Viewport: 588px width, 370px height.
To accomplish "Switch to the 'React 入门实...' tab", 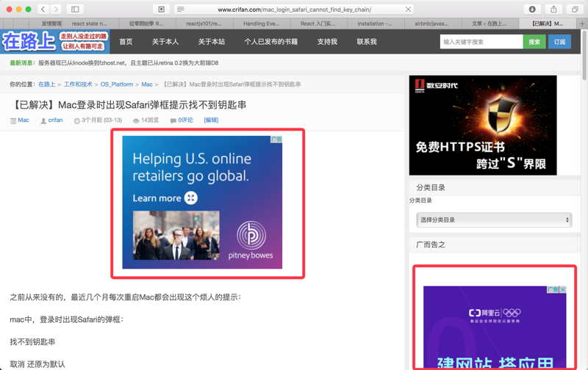I will click(318, 23).
